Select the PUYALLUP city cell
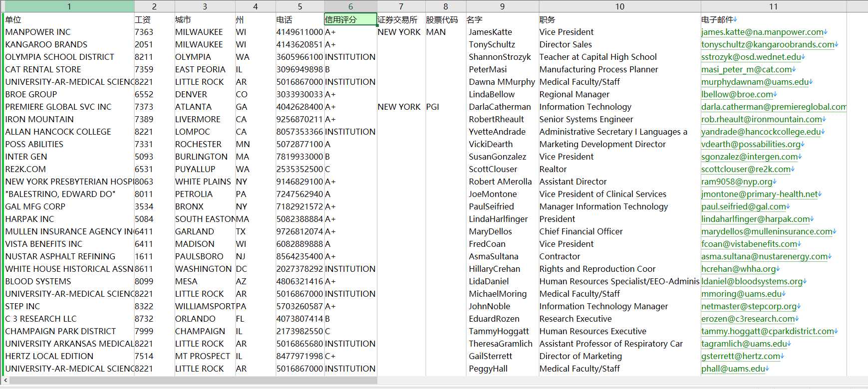The image size is (868, 389). (205, 169)
